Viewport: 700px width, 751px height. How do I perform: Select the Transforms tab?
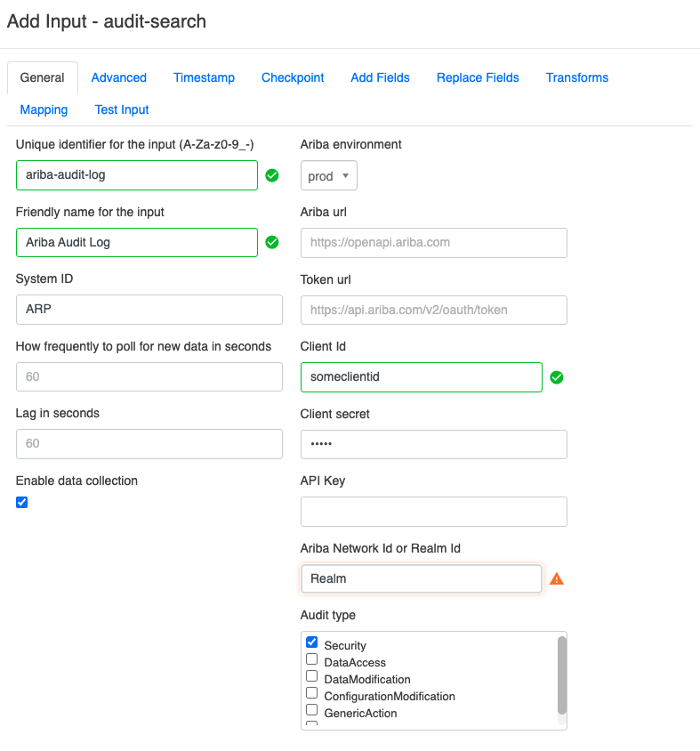[577, 77]
